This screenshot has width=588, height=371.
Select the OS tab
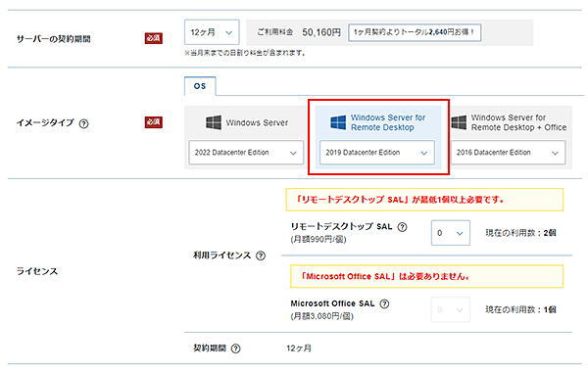[x=200, y=86]
